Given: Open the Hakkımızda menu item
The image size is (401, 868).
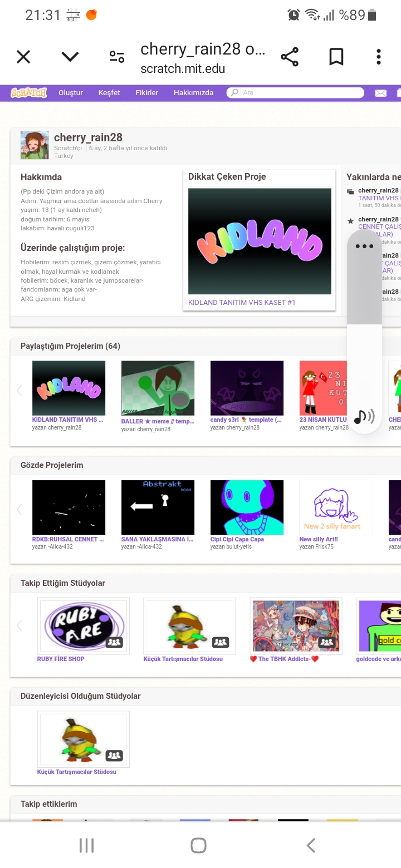Looking at the screenshot, I should click(193, 93).
